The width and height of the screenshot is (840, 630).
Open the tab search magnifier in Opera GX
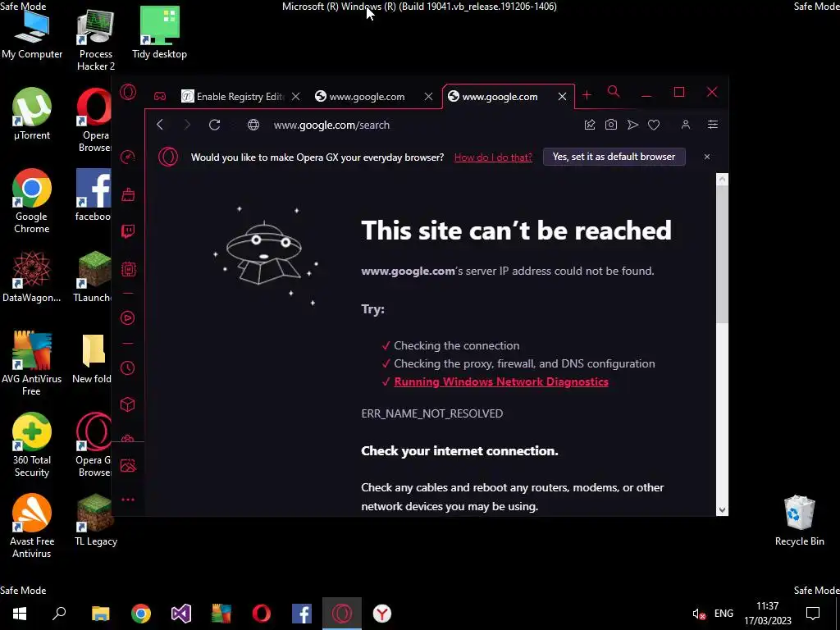point(614,92)
